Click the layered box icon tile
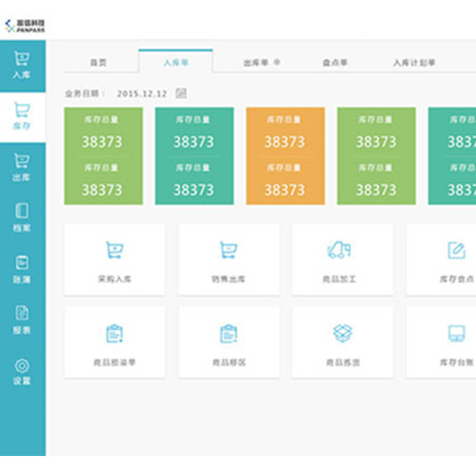This screenshot has height=476, width=476. tap(343, 343)
